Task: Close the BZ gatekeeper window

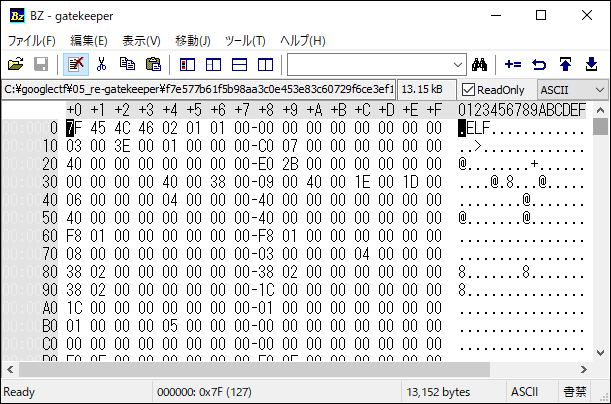Action: [x=587, y=16]
